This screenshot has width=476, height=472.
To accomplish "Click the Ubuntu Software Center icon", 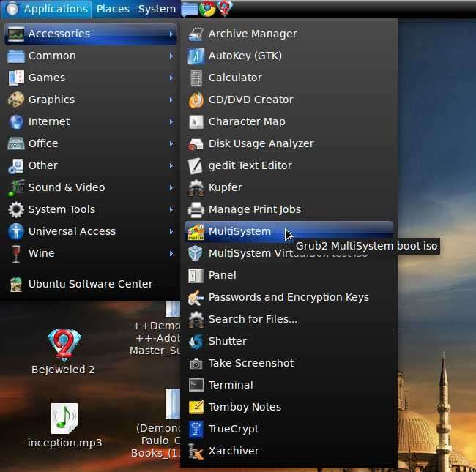I will 16,284.
